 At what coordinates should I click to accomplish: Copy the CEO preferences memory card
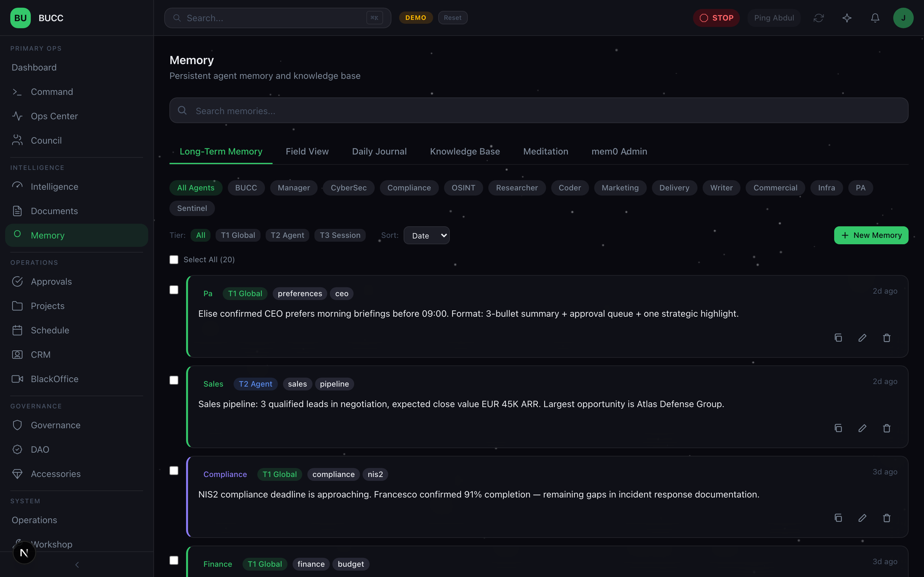tap(838, 338)
